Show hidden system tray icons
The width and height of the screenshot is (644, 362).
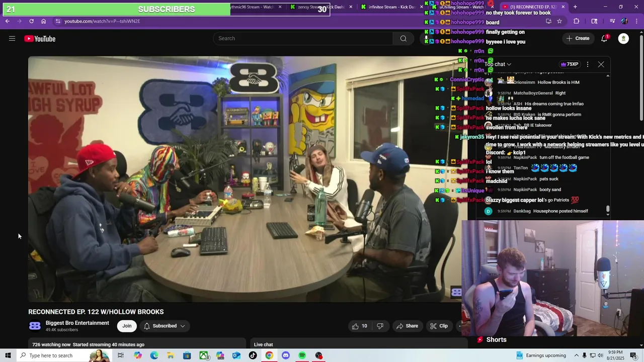coord(577,355)
